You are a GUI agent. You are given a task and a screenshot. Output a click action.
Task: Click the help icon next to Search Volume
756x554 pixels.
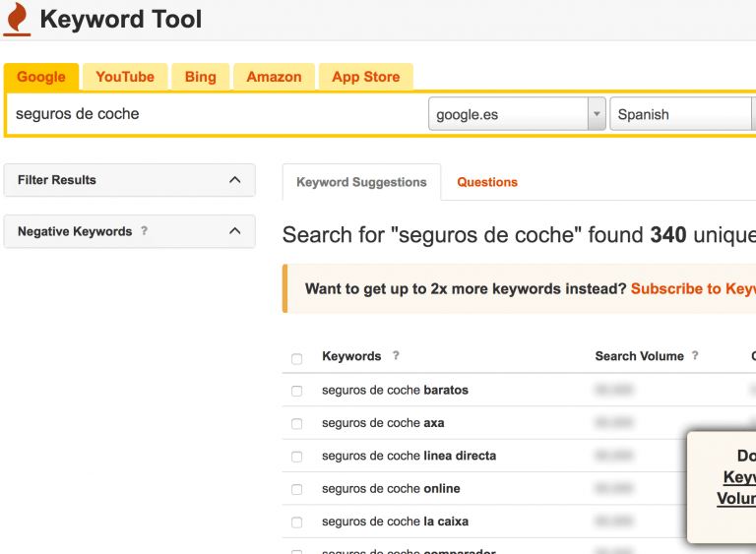tap(695, 356)
